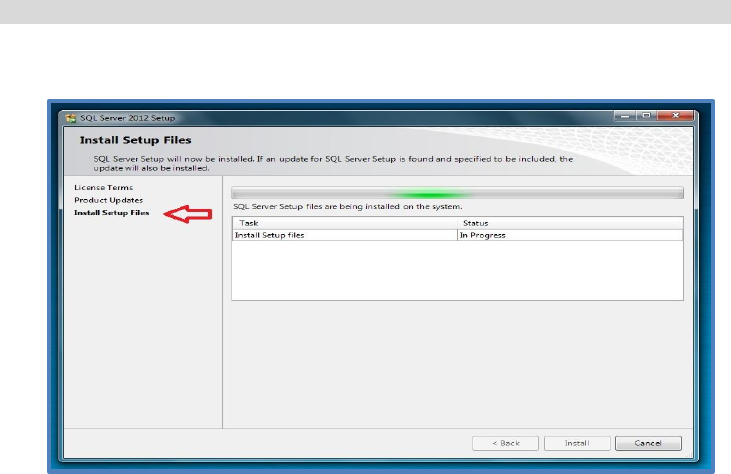This screenshot has width=731, height=474.
Task: Click the Task column header
Action: pos(345,223)
